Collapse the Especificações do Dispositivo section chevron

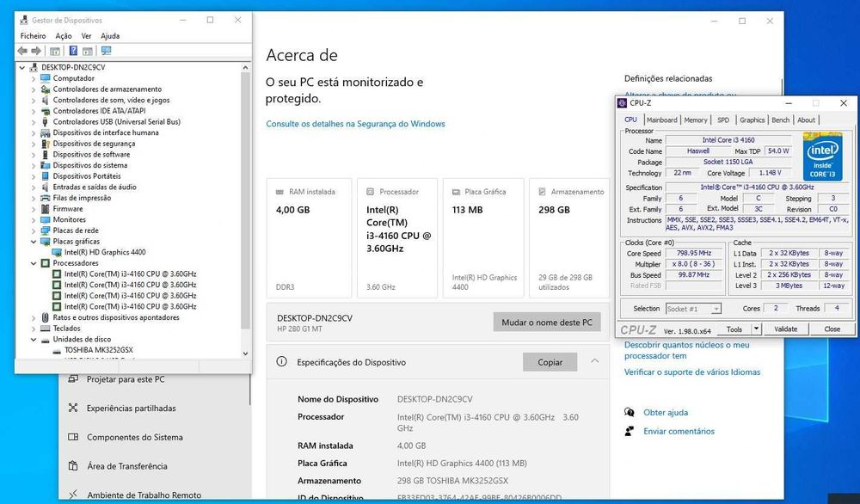tap(594, 361)
